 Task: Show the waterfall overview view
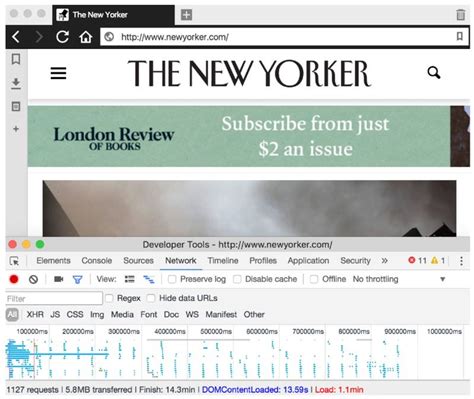[149, 279]
